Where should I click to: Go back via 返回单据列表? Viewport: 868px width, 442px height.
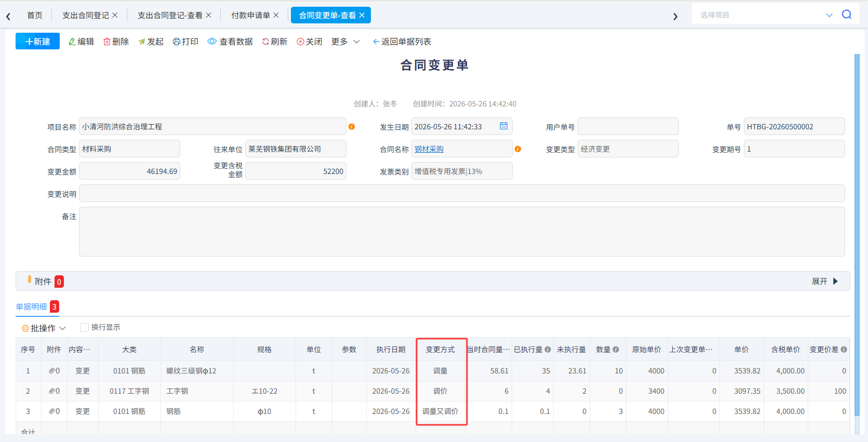point(402,42)
